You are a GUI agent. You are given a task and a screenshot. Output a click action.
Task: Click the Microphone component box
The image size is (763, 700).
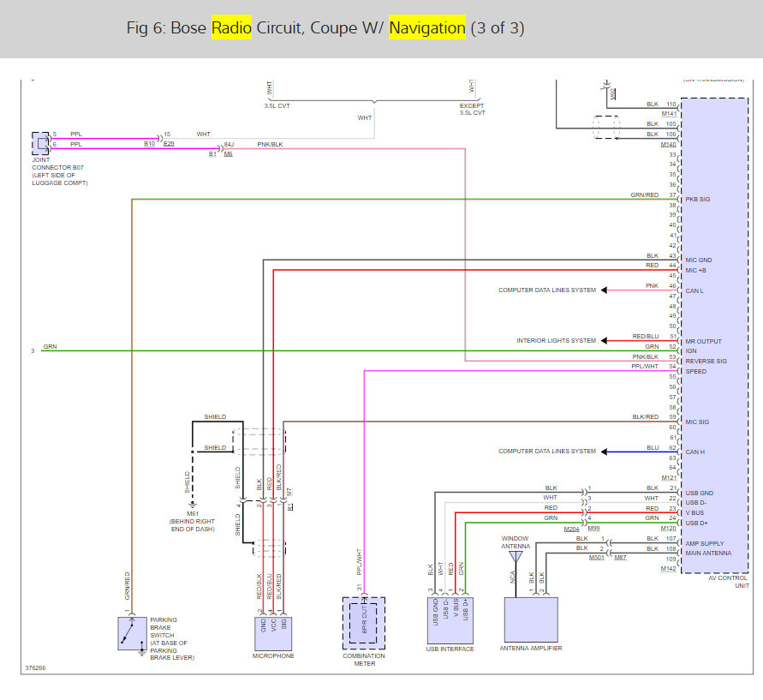[273, 633]
